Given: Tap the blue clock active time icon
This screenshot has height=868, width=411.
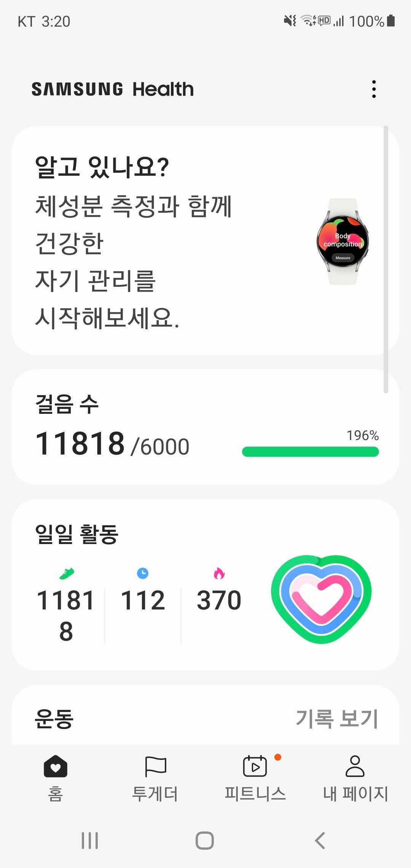Looking at the screenshot, I should (143, 573).
